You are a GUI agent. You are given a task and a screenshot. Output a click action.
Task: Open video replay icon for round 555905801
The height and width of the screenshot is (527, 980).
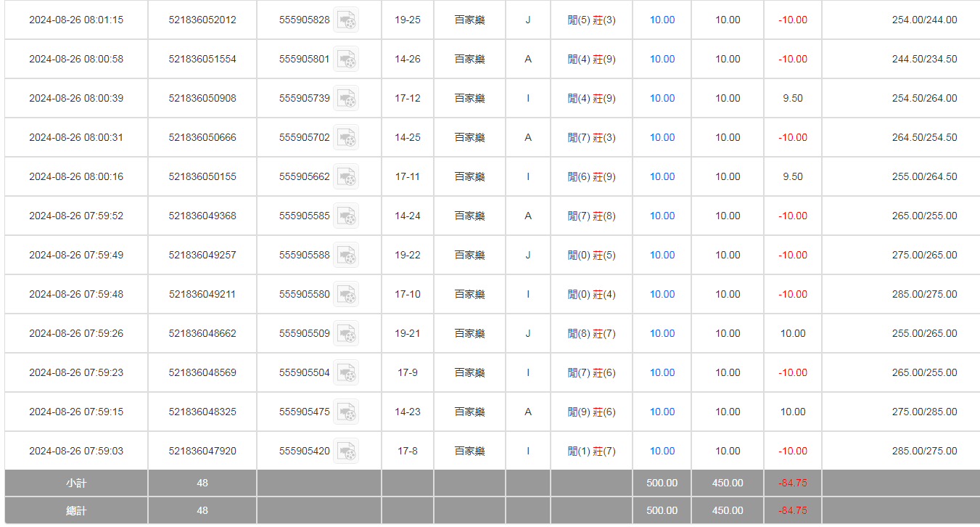(346, 60)
